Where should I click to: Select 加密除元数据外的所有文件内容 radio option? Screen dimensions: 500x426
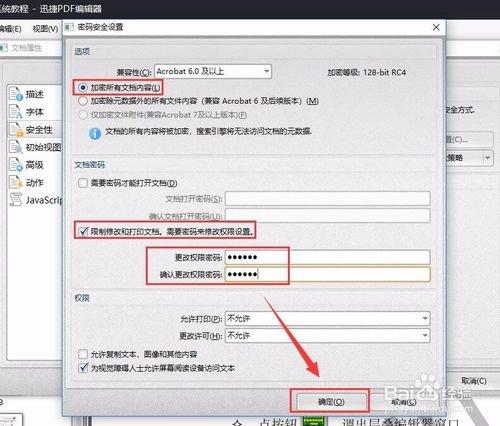83,101
